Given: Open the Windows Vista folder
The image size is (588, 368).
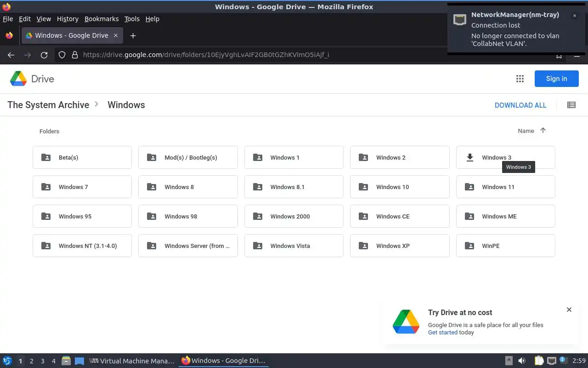Looking at the screenshot, I should click(x=294, y=246).
